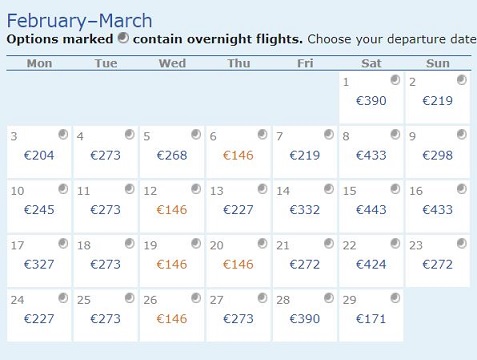Image resolution: width=477 pixels, height=360 pixels.
Task: Click moon icon in the overnight legend
Action: 123,38
